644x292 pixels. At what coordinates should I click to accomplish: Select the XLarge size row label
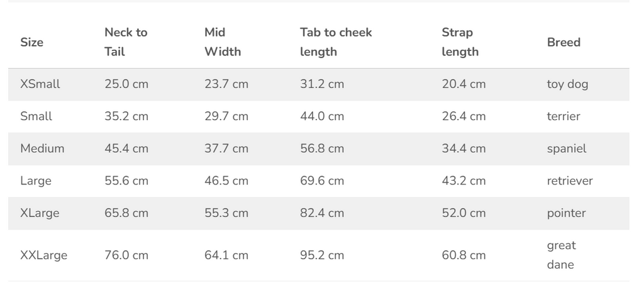coord(40,213)
